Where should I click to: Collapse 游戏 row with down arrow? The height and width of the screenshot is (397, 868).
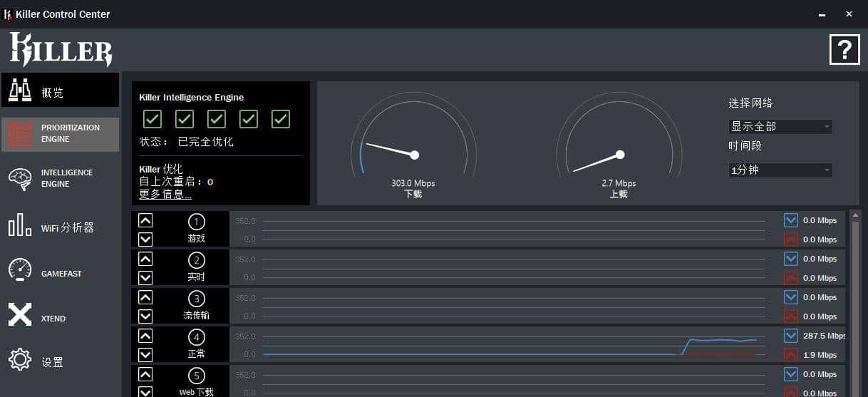pyautogui.click(x=145, y=239)
